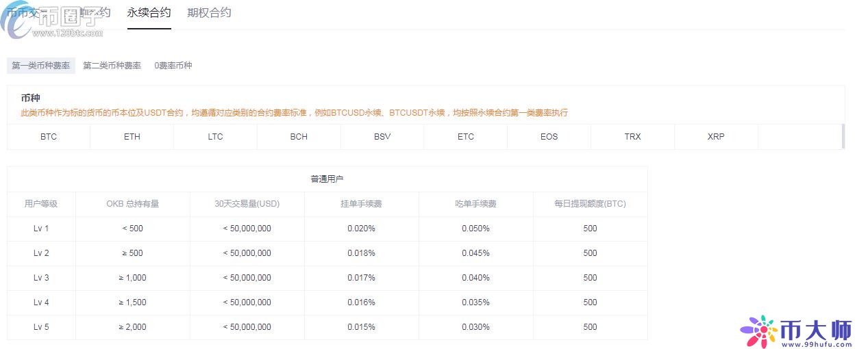The height and width of the screenshot is (349, 868).
Task: Click the LTC coin cell
Action: [x=216, y=137]
